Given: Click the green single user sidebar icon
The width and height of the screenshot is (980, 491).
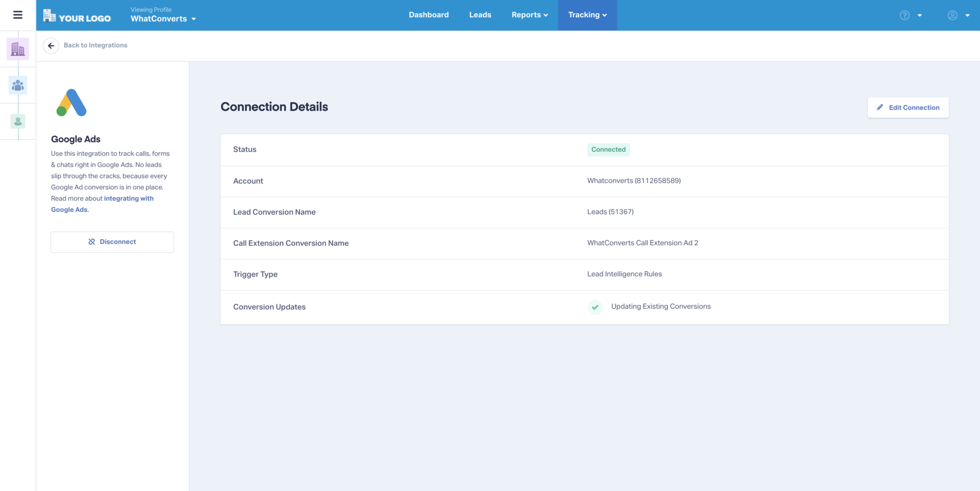Looking at the screenshot, I should point(18,121).
